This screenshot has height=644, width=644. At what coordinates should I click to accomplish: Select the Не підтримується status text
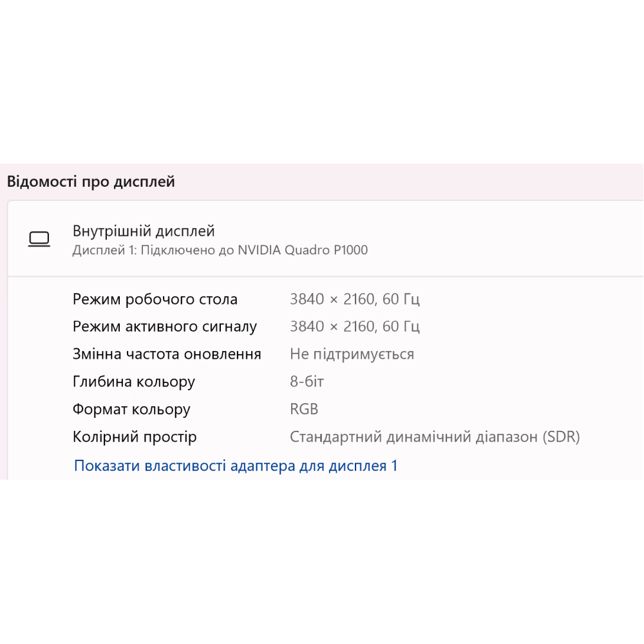(x=352, y=354)
